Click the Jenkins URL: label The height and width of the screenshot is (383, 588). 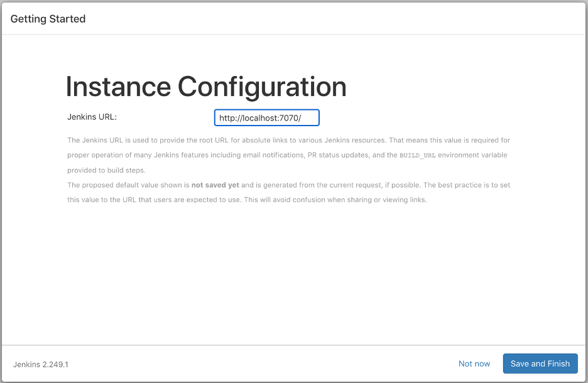[x=92, y=117]
